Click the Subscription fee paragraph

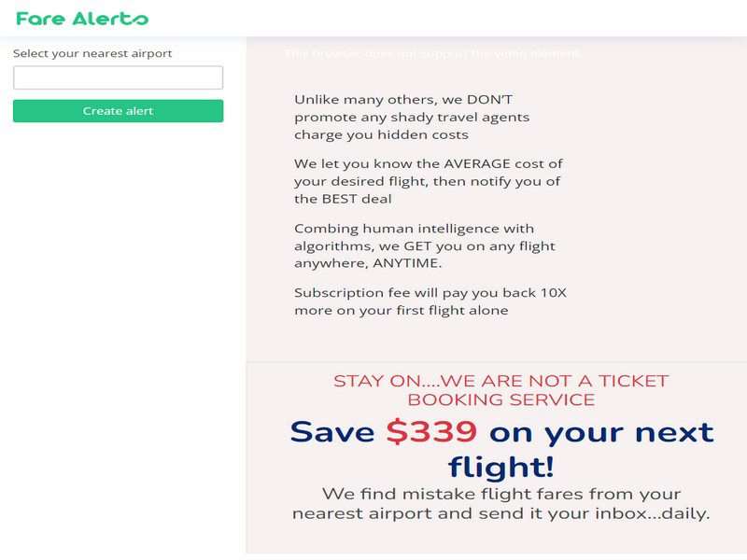coord(430,301)
